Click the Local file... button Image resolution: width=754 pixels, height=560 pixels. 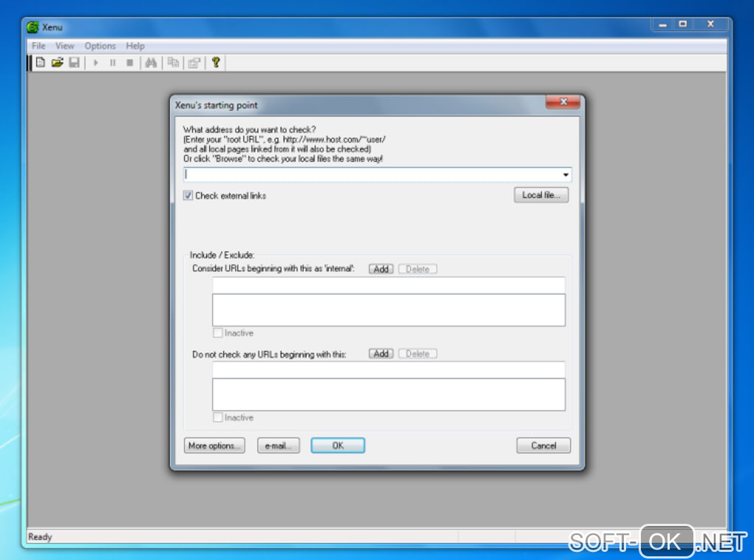click(541, 195)
